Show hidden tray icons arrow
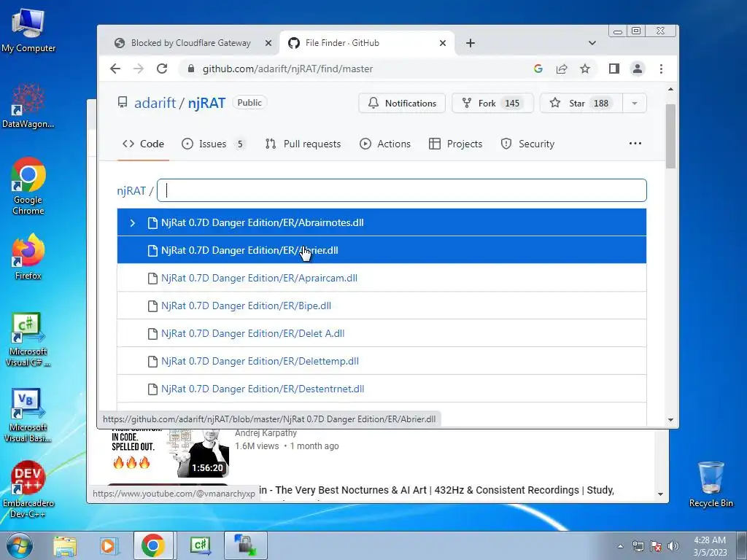The height and width of the screenshot is (560, 747). [x=620, y=546]
